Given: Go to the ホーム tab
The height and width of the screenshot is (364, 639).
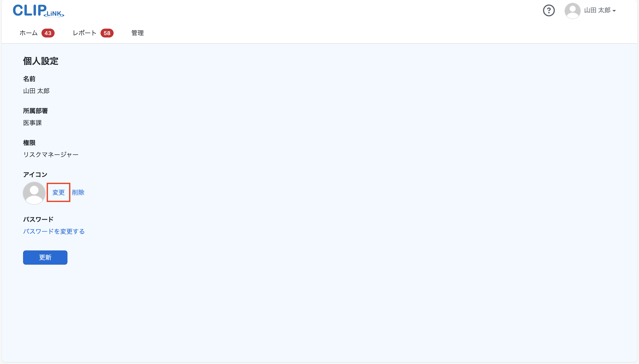Looking at the screenshot, I should pos(28,33).
